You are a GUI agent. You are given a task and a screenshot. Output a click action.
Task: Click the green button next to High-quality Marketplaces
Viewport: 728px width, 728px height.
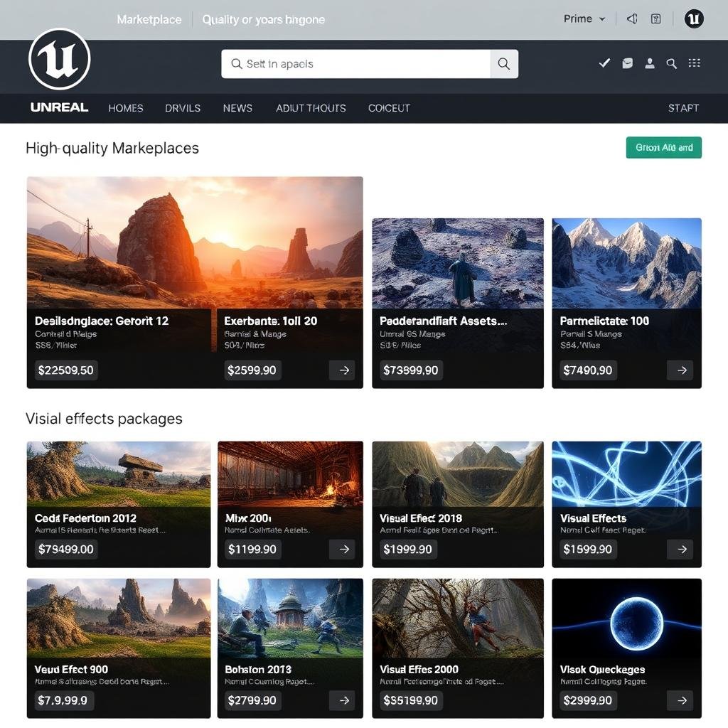click(663, 147)
